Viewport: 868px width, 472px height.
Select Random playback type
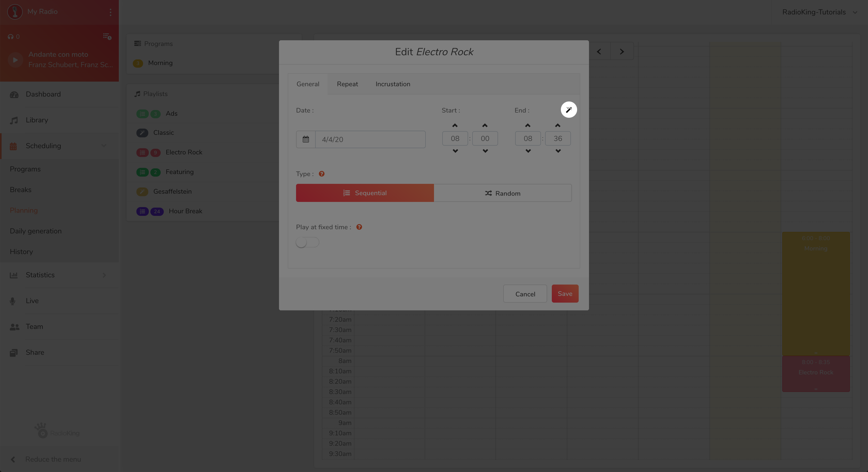[x=502, y=193]
